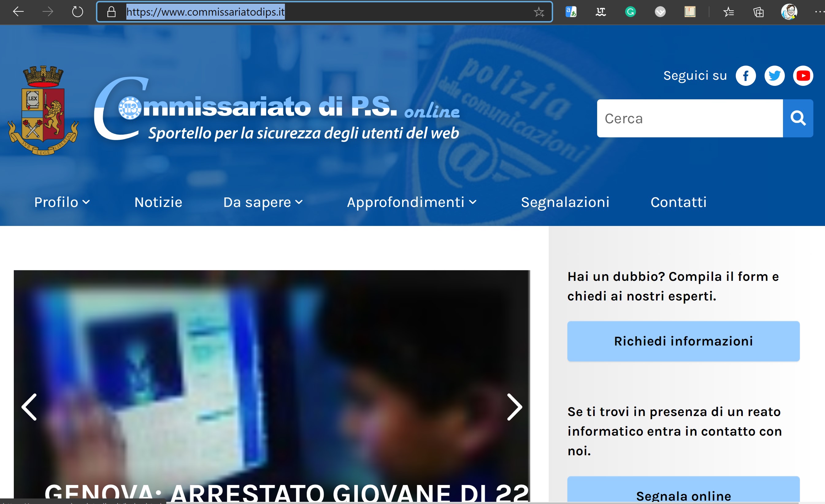Show next slide with right arrow
Viewport: 825px width, 504px height.
(514, 407)
